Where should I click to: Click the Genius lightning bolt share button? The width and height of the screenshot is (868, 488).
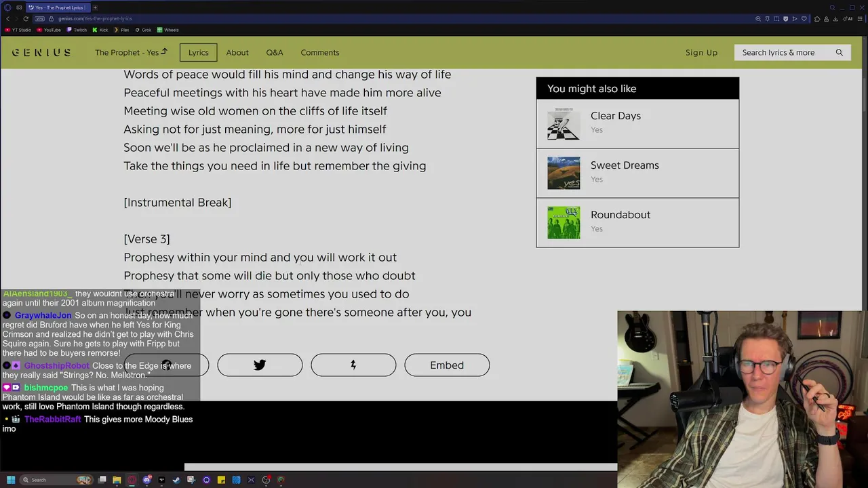click(353, 365)
